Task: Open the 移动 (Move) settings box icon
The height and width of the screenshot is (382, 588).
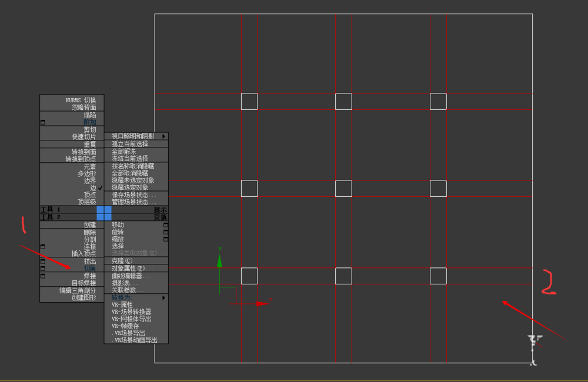Action: pyautogui.click(x=165, y=226)
